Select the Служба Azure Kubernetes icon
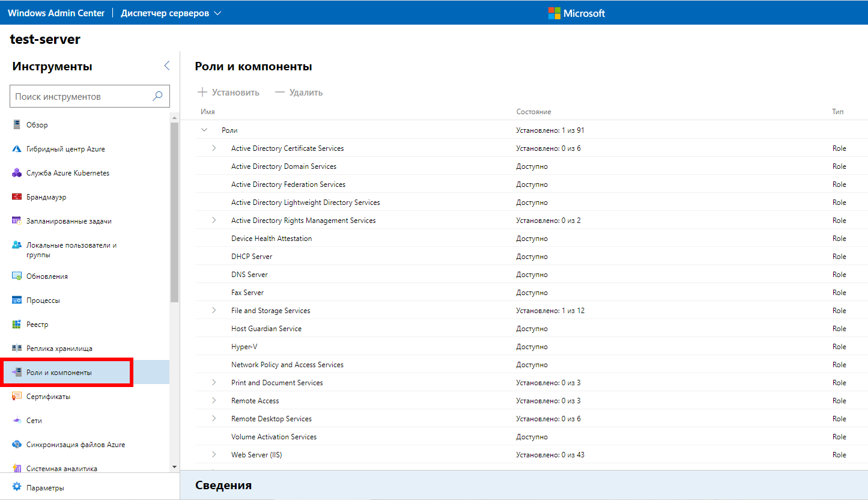This screenshot has height=500, width=868. (x=17, y=173)
